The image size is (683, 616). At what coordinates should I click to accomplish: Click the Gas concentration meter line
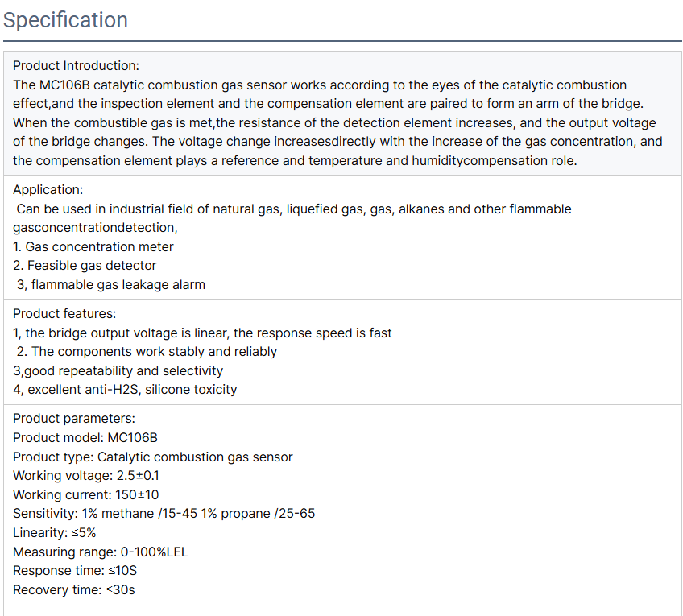pos(93,247)
